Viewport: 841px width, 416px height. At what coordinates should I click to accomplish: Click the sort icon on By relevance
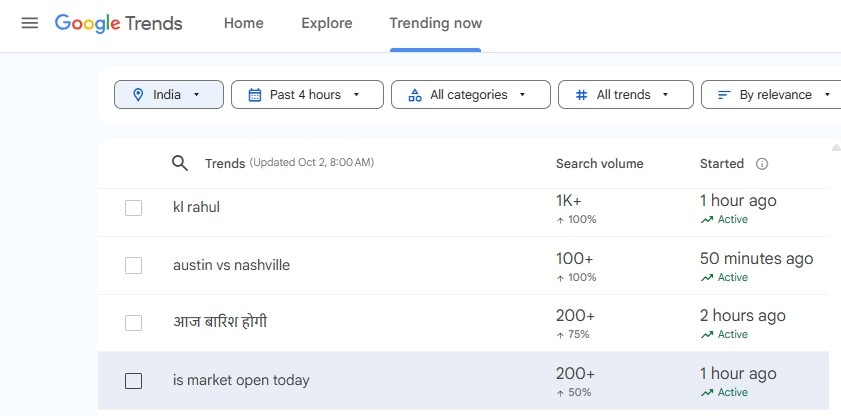(x=724, y=95)
